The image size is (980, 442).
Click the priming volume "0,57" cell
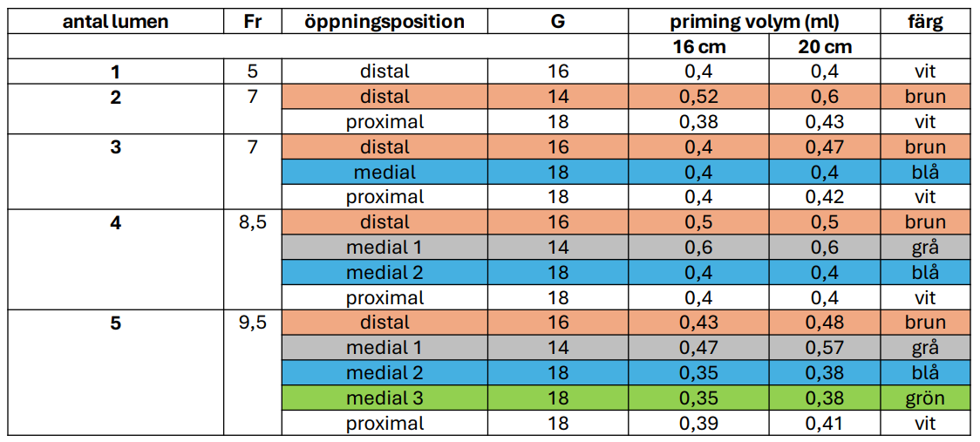tap(825, 348)
